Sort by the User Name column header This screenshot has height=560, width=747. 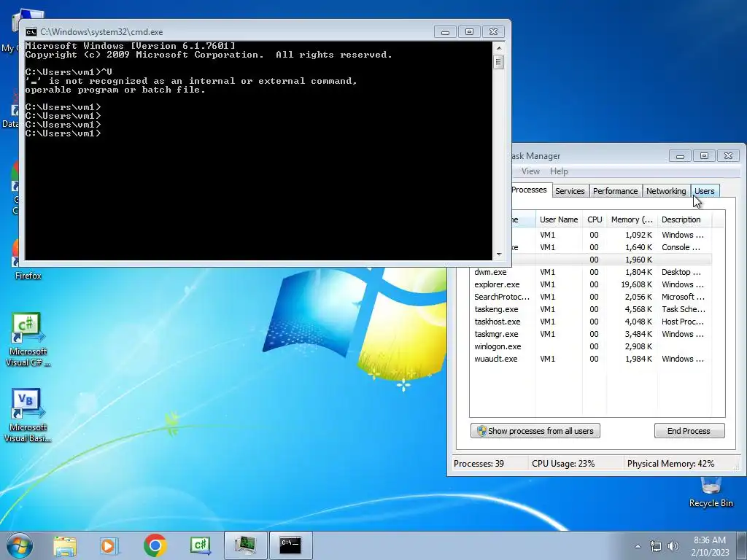pyautogui.click(x=558, y=219)
